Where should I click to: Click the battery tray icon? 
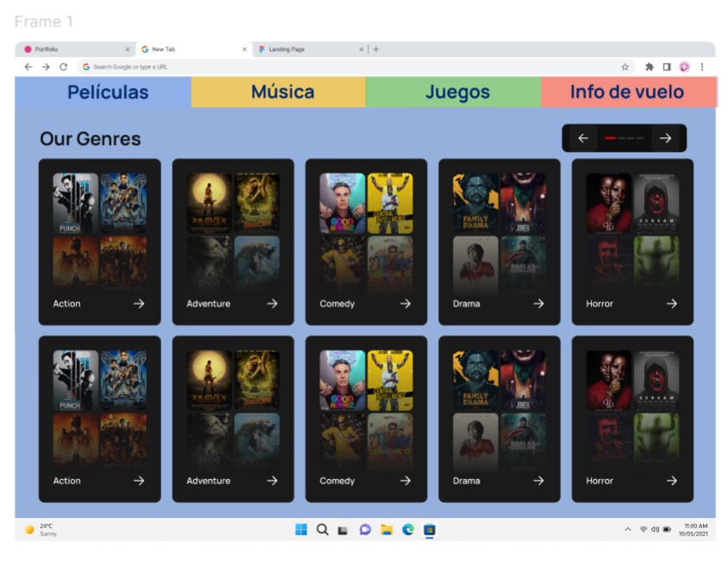click(667, 529)
